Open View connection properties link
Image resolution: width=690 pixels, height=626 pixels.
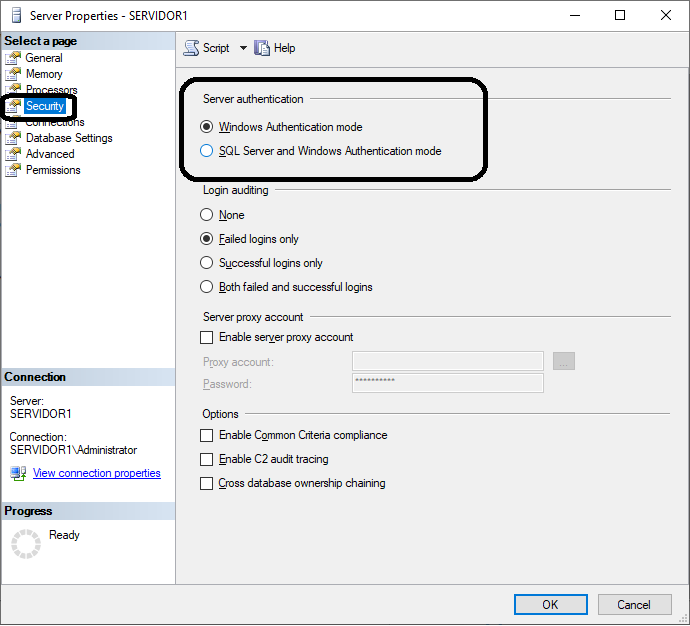(x=96, y=473)
